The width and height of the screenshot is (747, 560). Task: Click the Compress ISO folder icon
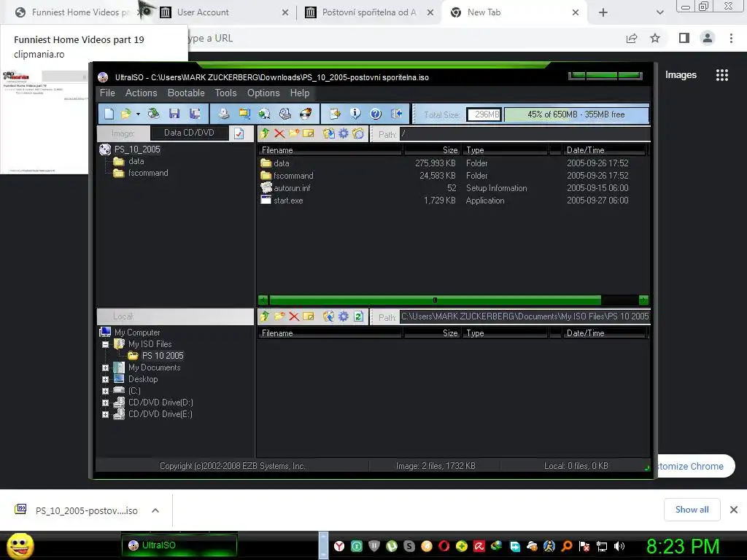click(244, 114)
